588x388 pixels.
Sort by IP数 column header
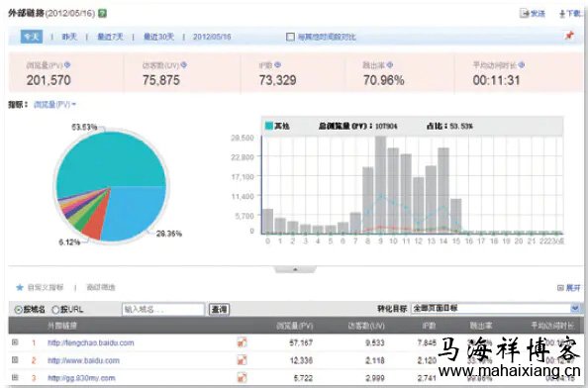pyautogui.click(x=429, y=326)
